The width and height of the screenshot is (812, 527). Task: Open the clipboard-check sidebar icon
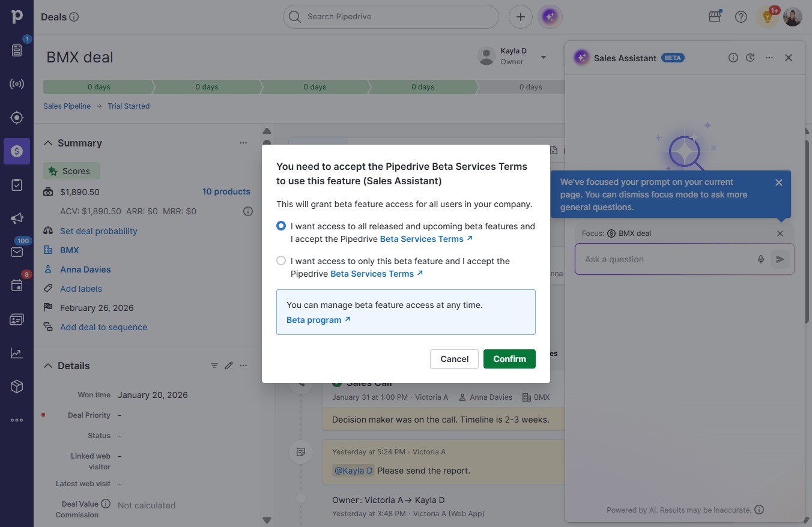click(17, 185)
